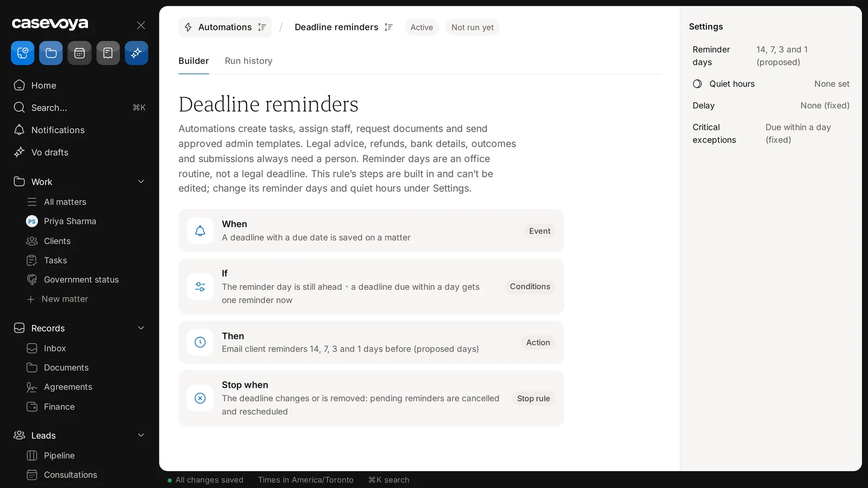868x488 pixels.
Task: Click the Finance wallet icon
Action: pyautogui.click(x=32, y=407)
